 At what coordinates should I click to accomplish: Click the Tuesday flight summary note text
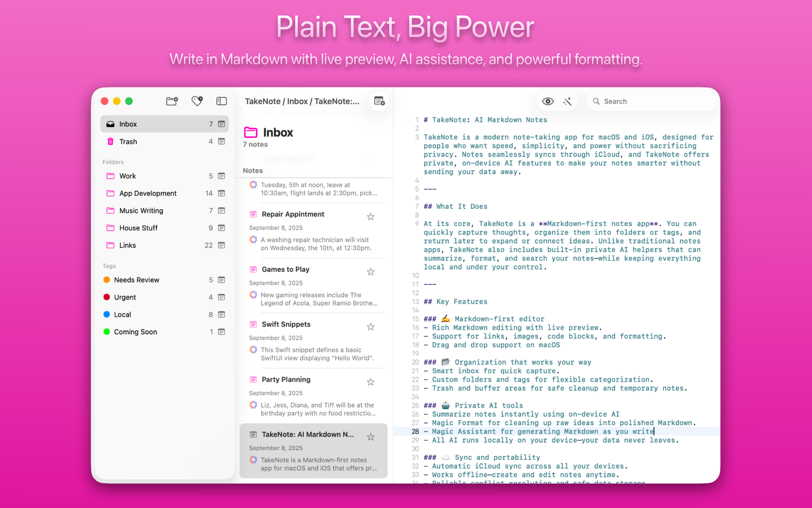(319, 189)
